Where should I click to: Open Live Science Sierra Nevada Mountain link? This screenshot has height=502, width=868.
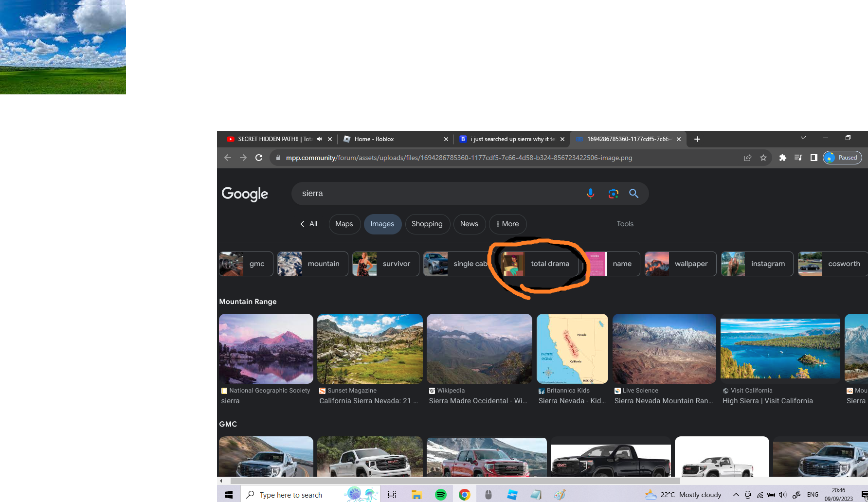click(664, 401)
